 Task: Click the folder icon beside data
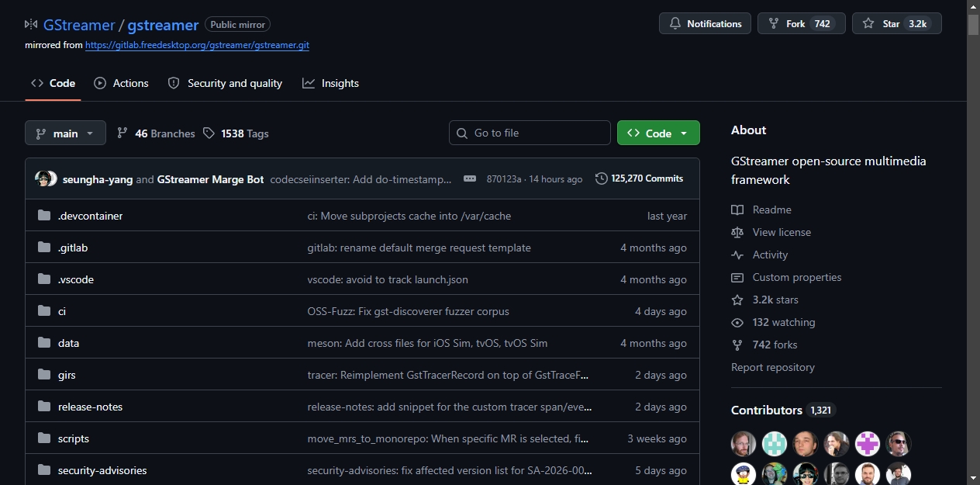tap(44, 343)
